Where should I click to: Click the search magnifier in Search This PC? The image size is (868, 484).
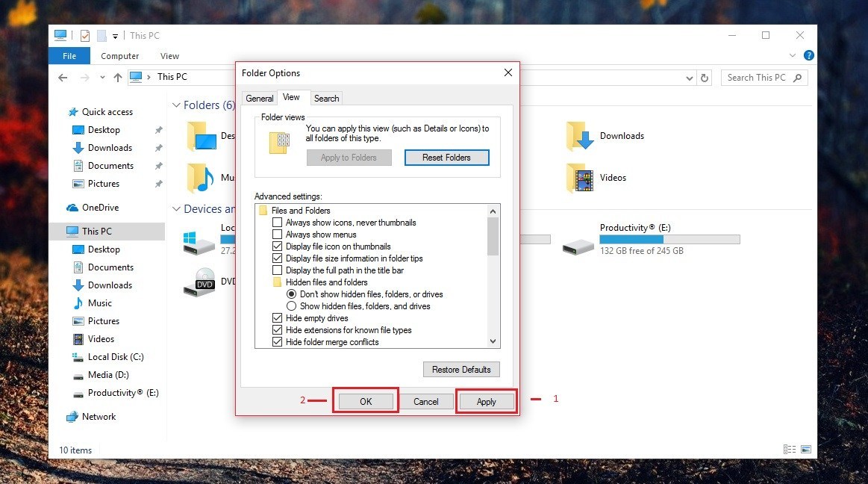(x=798, y=77)
